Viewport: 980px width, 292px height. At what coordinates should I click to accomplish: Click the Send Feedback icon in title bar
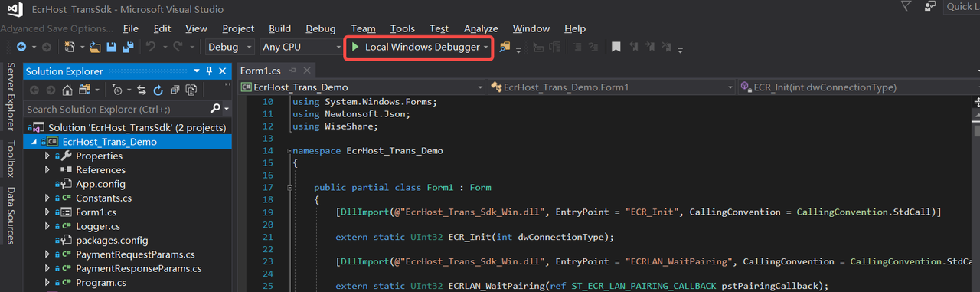pyautogui.click(x=931, y=7)
